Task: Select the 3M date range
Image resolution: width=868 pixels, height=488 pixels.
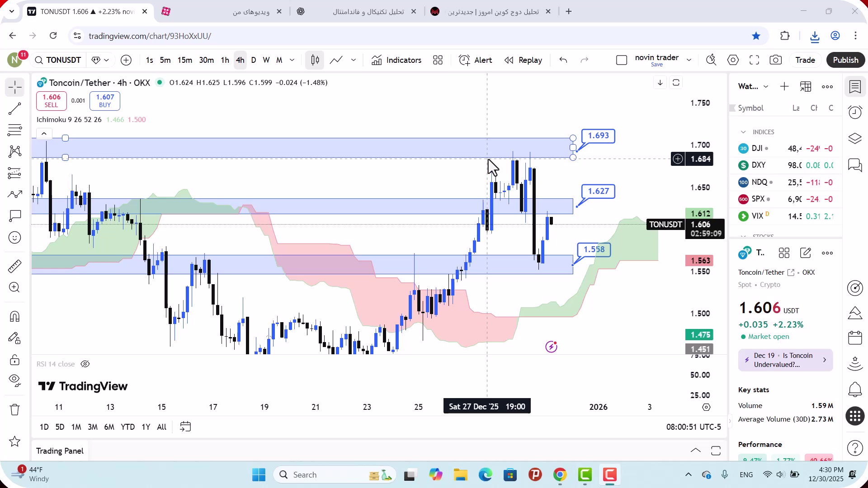Action: click(x=92, y=427)
